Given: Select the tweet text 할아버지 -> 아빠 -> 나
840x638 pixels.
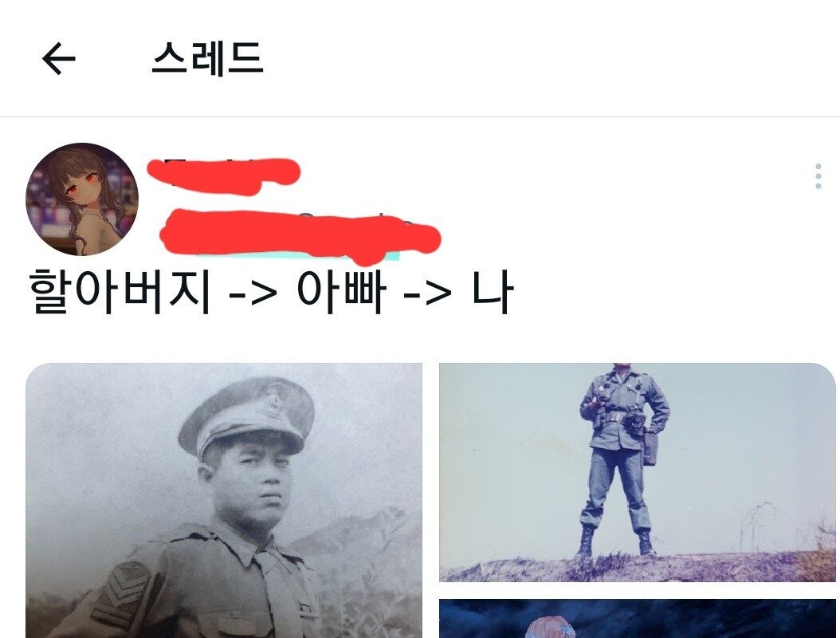Looking at the screenshot, I should 271,292.
